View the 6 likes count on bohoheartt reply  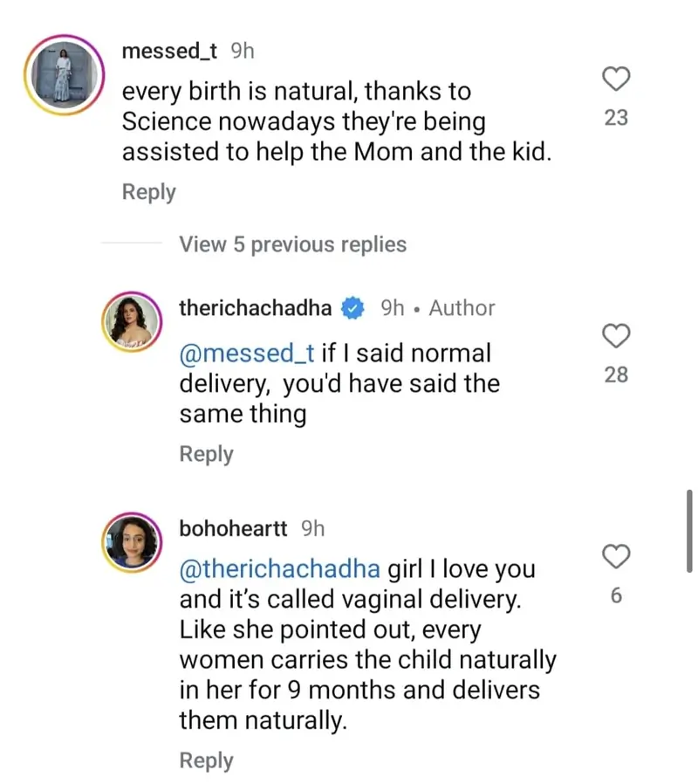pos(616,596)
